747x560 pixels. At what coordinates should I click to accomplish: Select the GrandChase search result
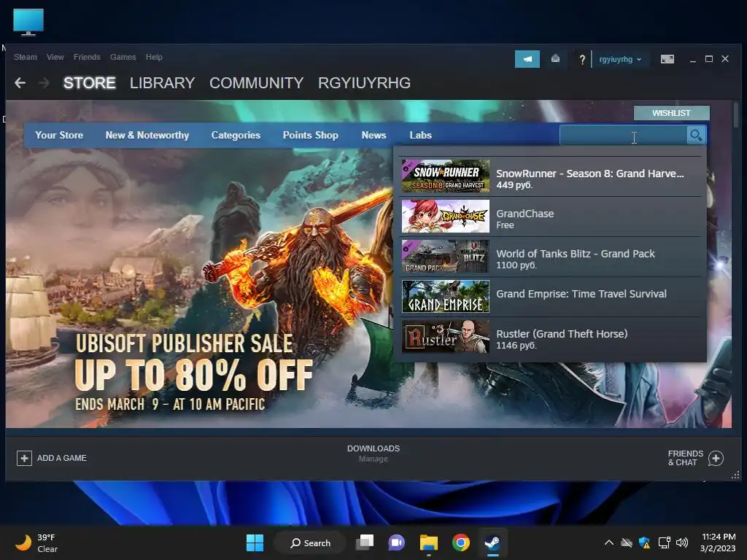(x=550, y=216)
